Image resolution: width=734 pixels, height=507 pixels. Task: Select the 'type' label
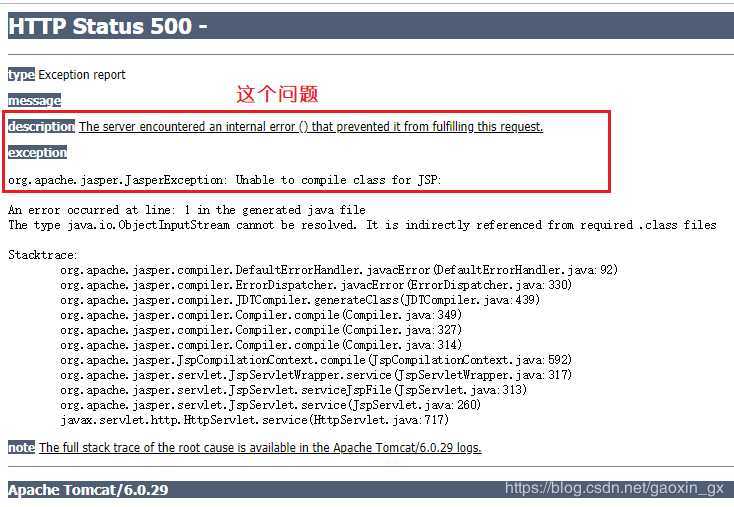pyautogui.click(x=21, y=74)
